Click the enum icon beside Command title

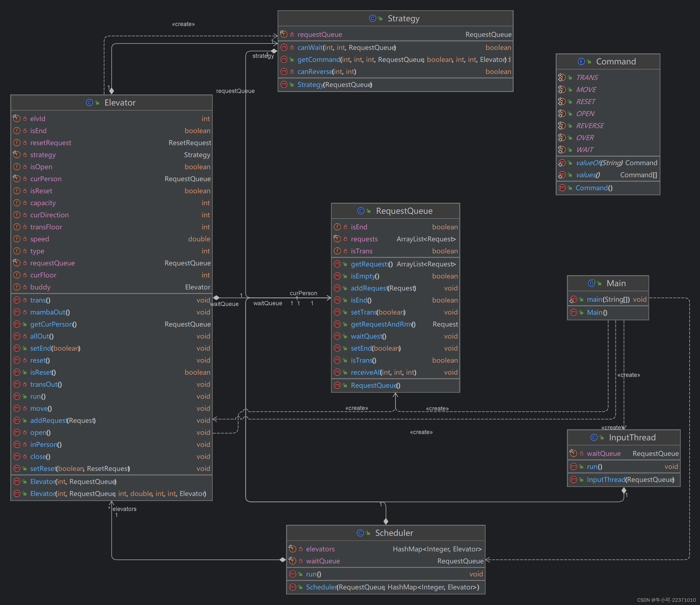point(581,61)
